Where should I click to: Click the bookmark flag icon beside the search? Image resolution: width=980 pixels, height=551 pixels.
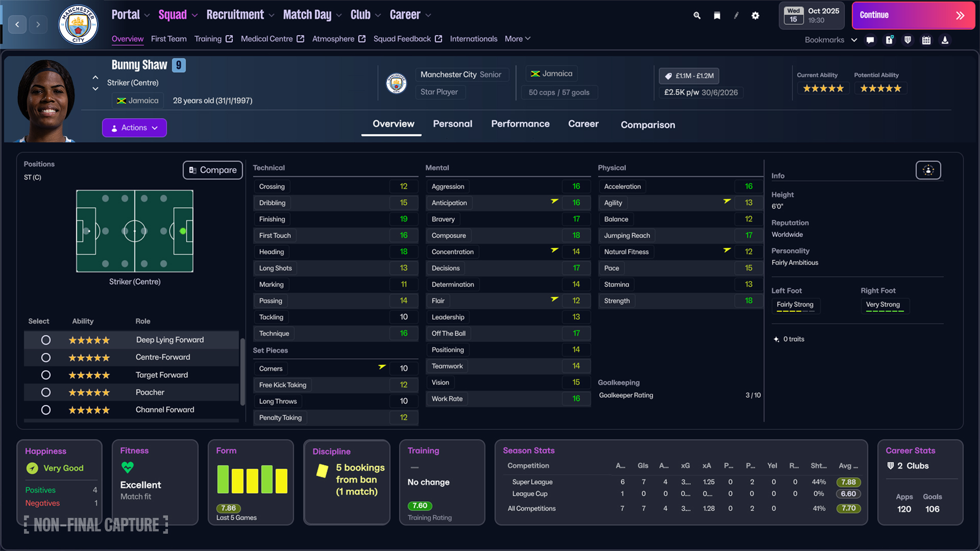717,15
